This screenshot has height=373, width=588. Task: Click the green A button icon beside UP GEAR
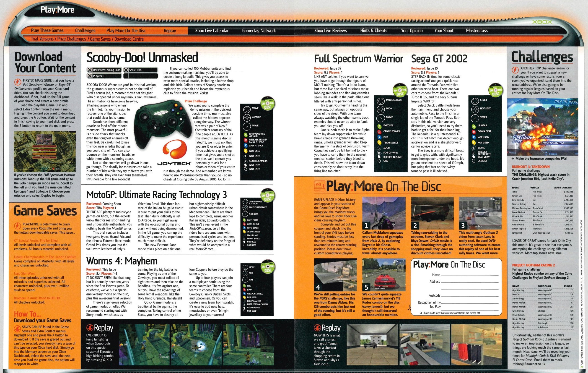coord(474,126)
